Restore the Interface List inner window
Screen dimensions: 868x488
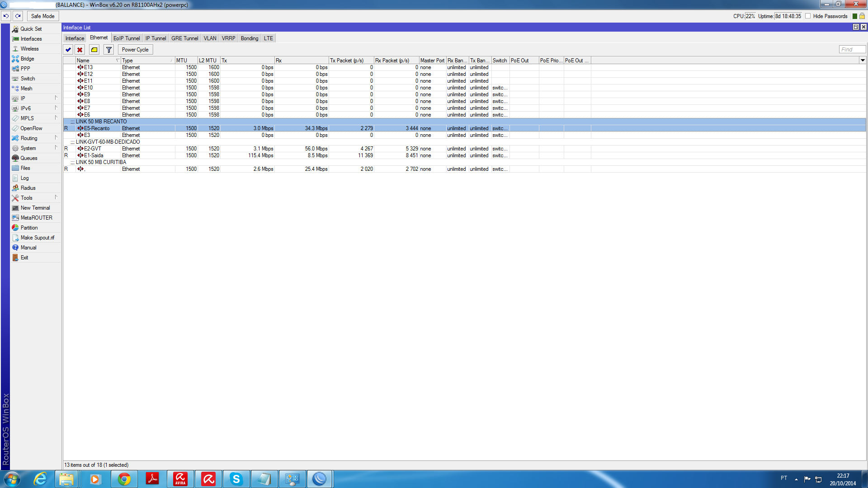click(856, 27)
